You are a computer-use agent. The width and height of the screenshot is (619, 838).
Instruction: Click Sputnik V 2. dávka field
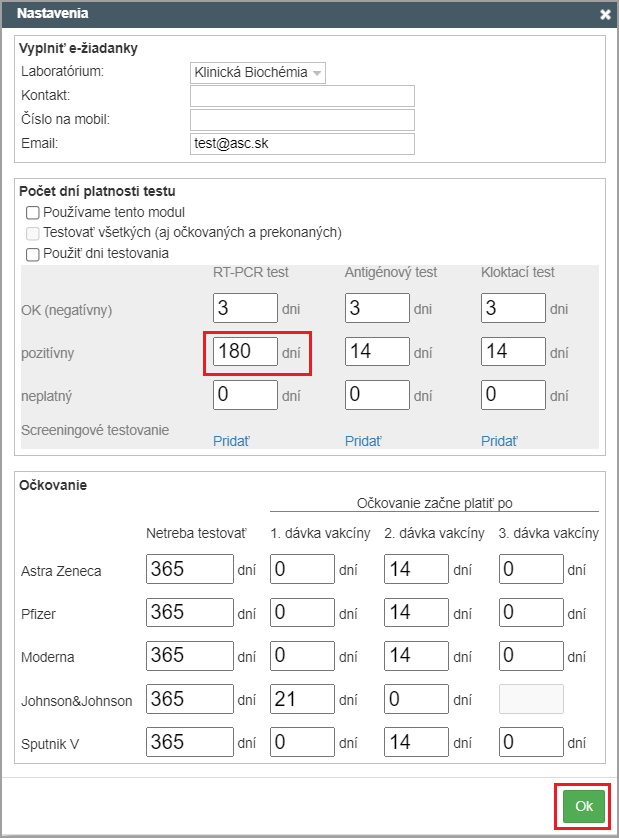(x=416, y=742)
